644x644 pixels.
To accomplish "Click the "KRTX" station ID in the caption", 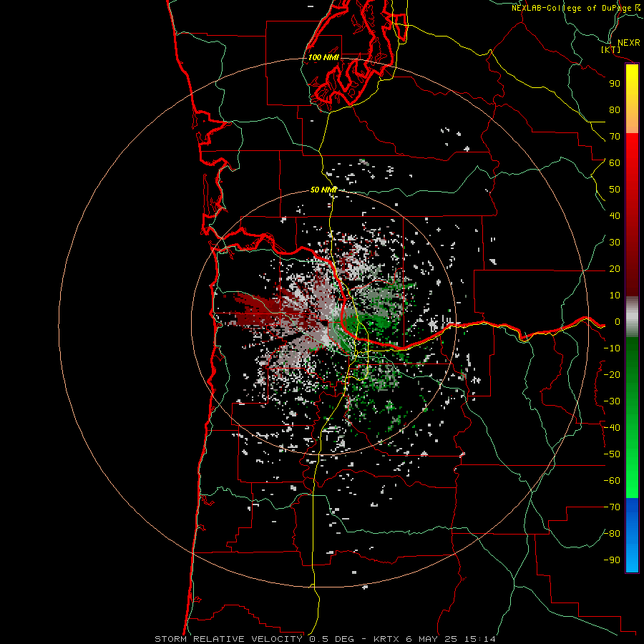I will [x=386, y=639].
